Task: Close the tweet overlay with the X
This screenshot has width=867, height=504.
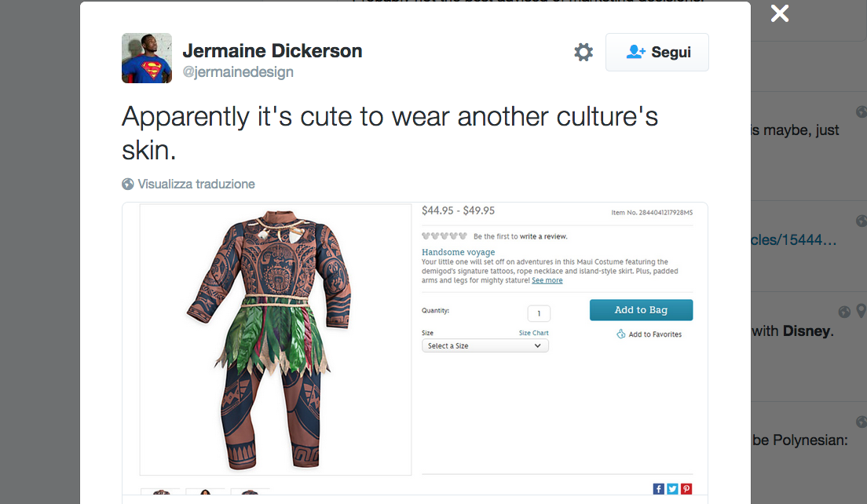Action: (x=780, y=13)
